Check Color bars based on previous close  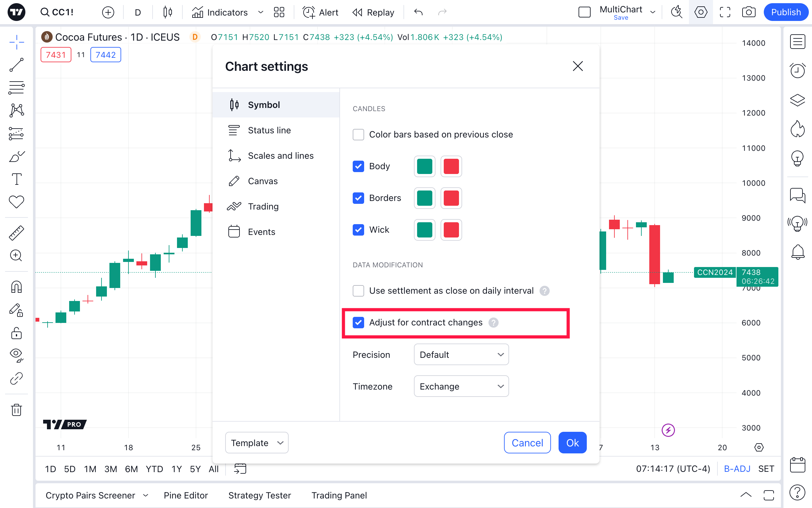point(358,134)
